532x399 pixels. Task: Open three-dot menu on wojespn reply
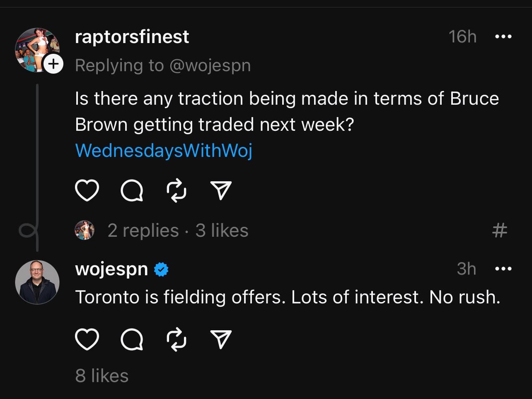[503, 269]
